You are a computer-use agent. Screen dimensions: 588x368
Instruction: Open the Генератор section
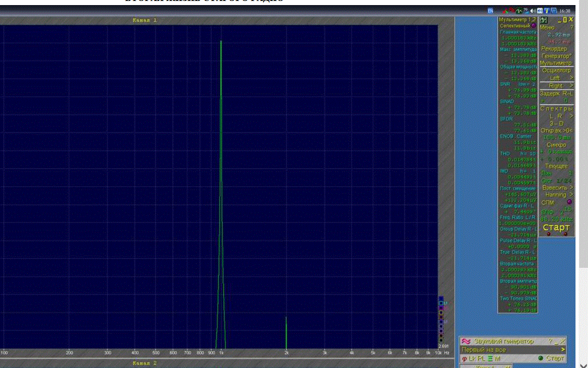556,56
